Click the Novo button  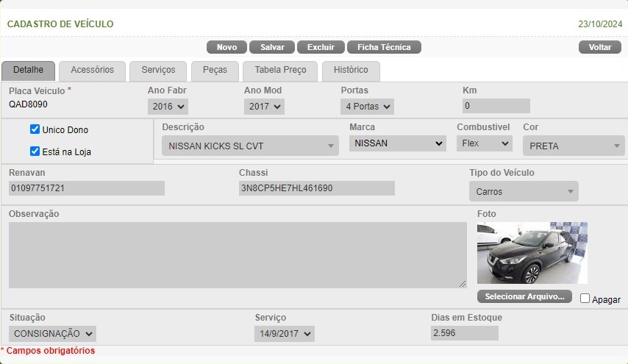click(226, 47)
